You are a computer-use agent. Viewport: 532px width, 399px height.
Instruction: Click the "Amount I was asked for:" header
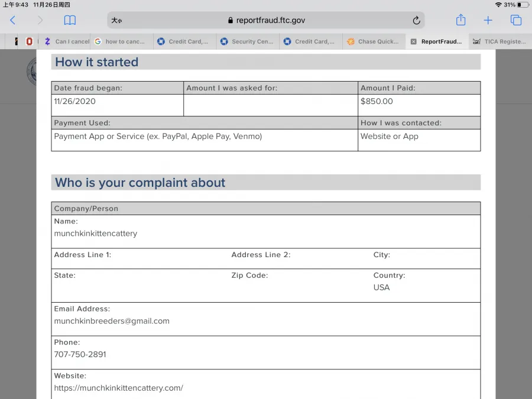pos(232,88)
